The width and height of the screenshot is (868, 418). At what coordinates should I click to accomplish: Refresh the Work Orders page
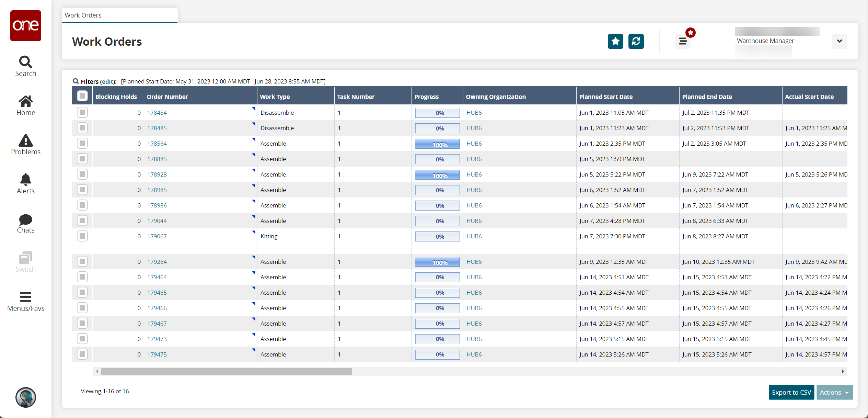coord(636,41)
